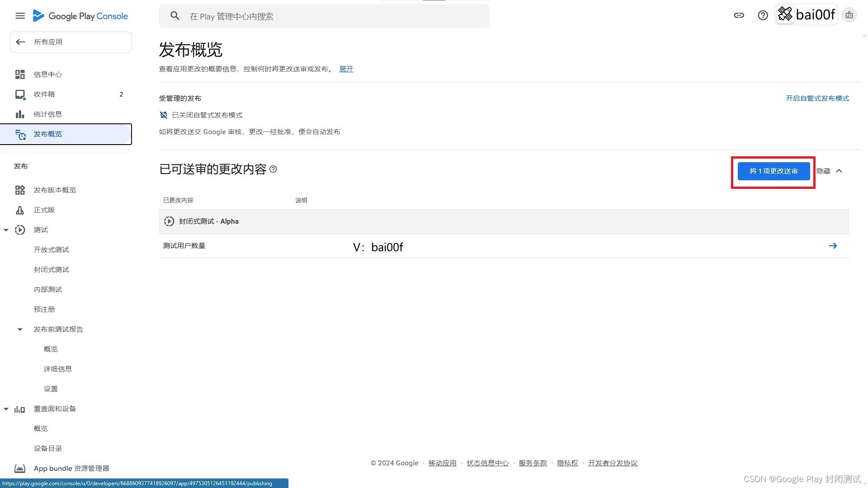
Task: Open the help question mark icon
Action: pyautogui.click(x=763, y=15)
